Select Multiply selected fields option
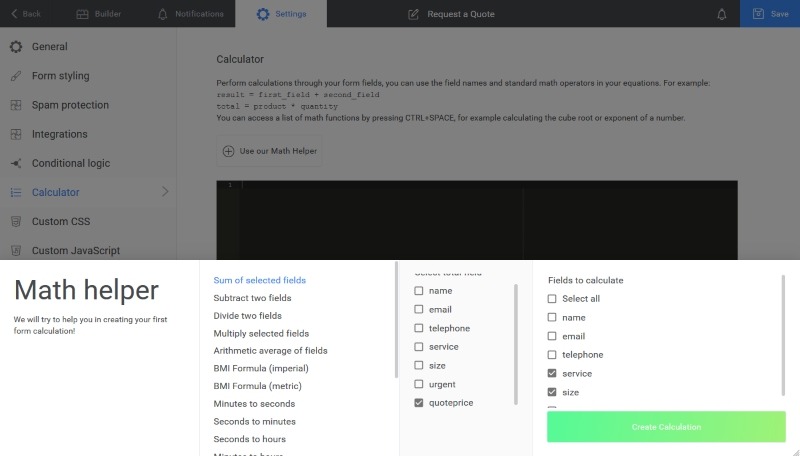 (x=261, y=333)
